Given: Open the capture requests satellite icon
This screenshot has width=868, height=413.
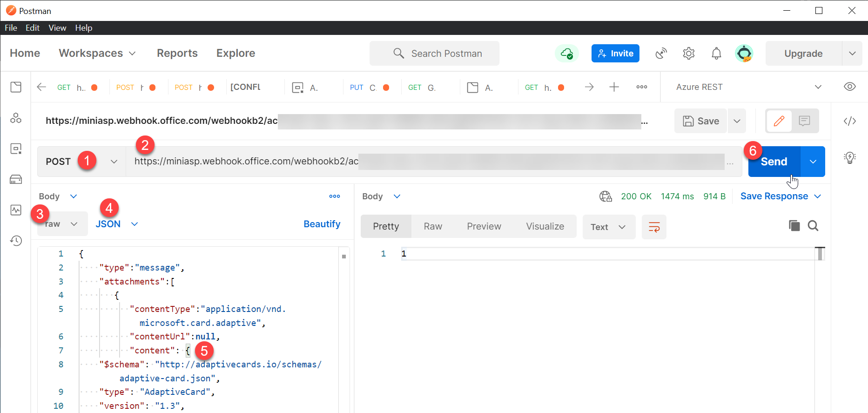Looking at the screenshot, I should 661,54.
